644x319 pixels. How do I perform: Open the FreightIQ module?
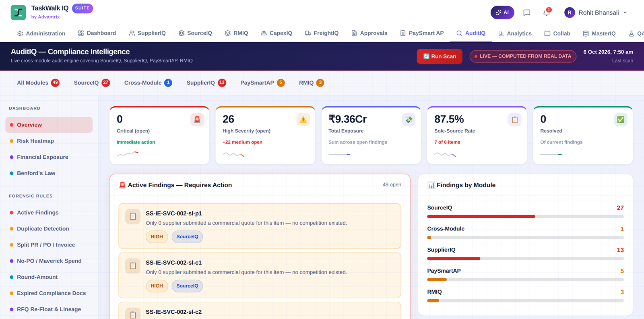[x=322, y=33]
